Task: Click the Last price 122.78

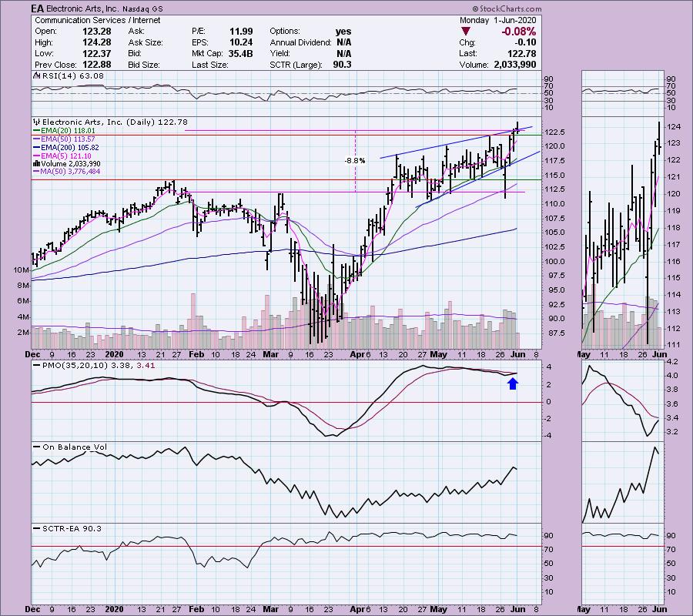Action: [521, 53]
